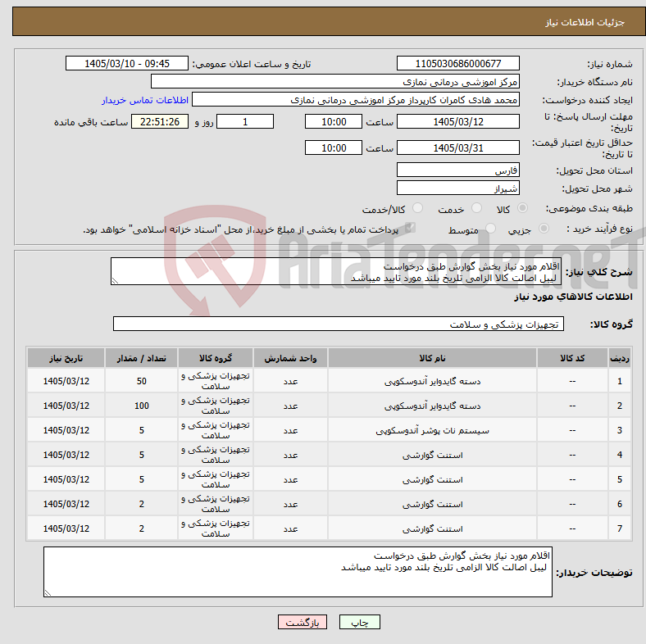Select row 2 item دسته گایدوایر آندوسکوپی
This screenshot has height=644, width=646.
pos(432,406)
